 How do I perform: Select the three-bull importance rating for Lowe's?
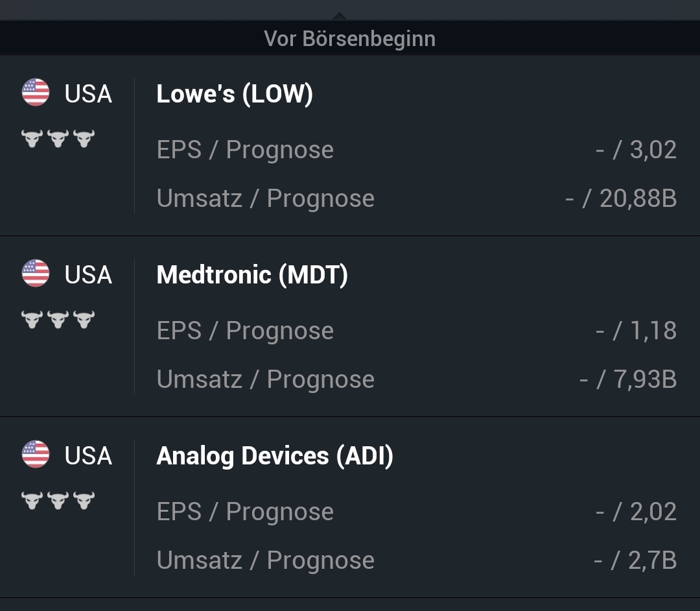pos(58,138)
